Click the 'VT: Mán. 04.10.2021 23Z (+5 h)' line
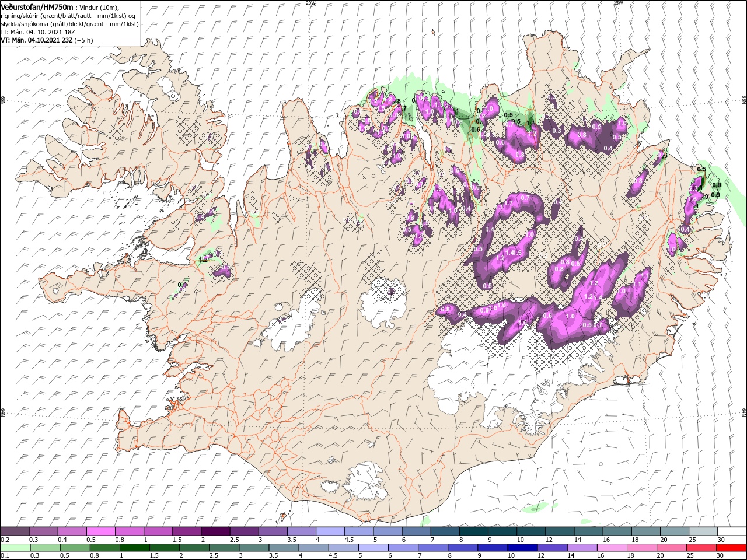This screenshot has width=747, height=560. tap(47, 40)
